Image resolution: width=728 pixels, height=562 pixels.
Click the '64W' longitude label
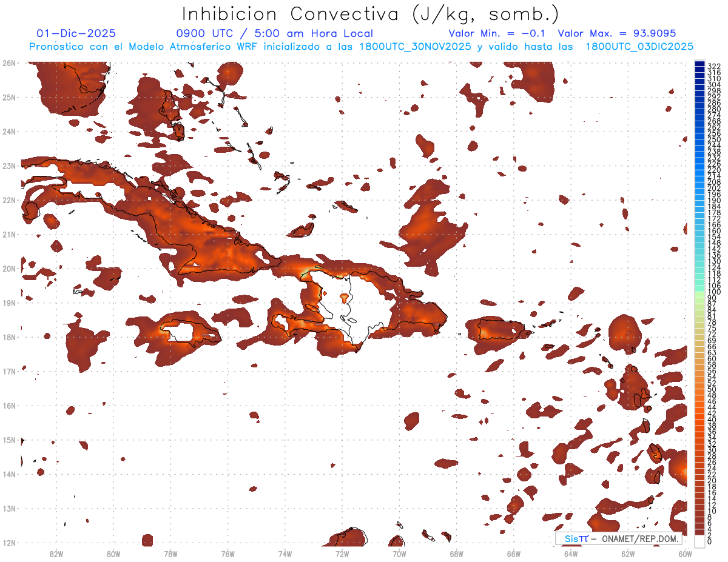click(571, 554)
